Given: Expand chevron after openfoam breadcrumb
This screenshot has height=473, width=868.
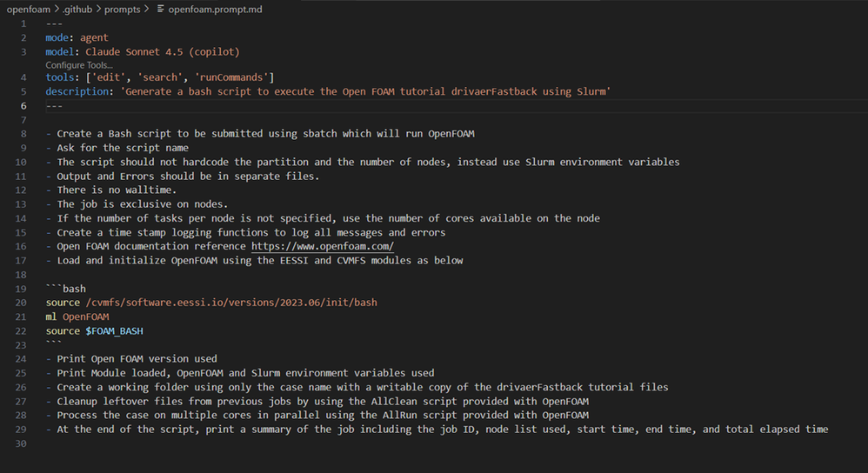Looking at the screenshot, I should [57, 9].
